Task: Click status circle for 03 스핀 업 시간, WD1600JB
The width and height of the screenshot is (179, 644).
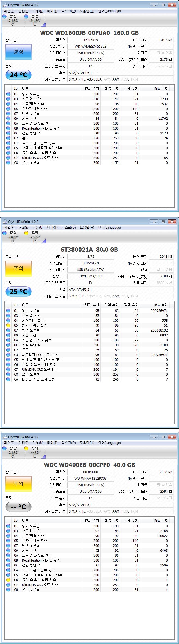Action: click(x=8, y=99)
